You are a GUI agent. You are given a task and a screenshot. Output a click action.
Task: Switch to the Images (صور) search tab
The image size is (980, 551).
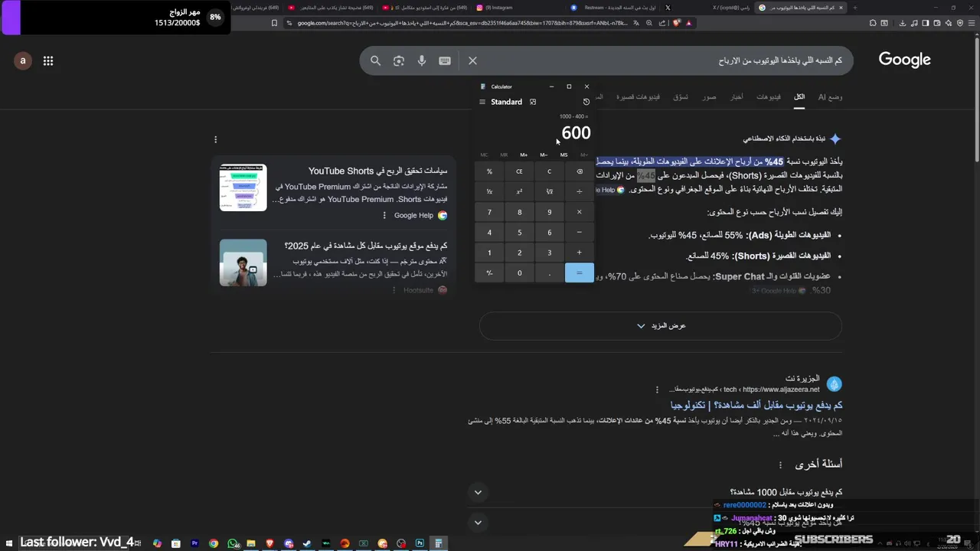tap(710, 97)
